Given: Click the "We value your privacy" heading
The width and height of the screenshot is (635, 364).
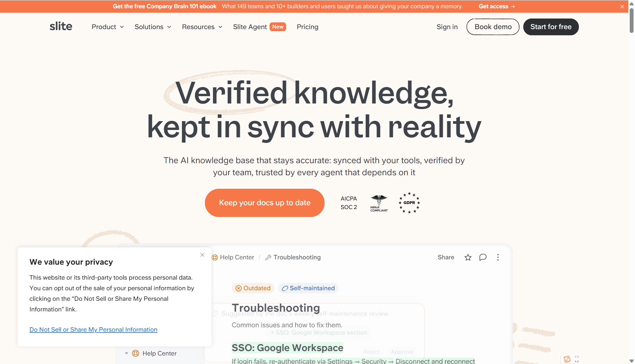Looking at the screenshot, I should [x=71, y=262].
